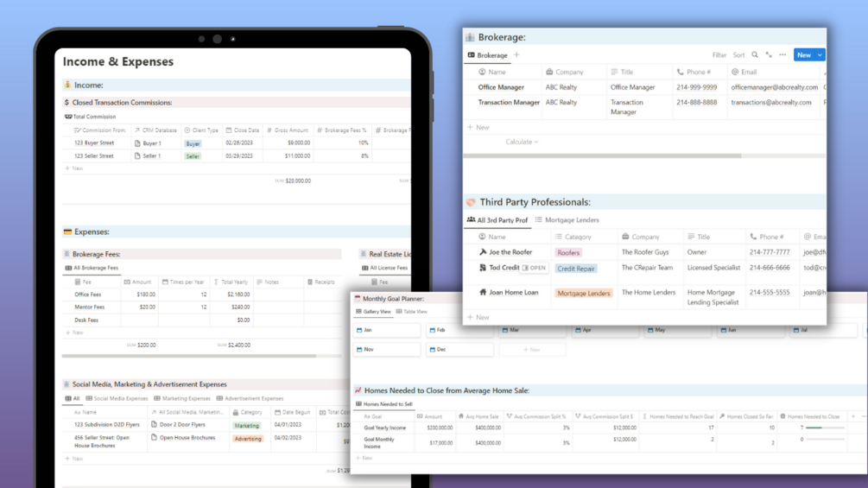Image resolution: width=868 pixels, height=488 pixels.
Task: Open the Marketing category tag
Action: [x=246, y=426]
